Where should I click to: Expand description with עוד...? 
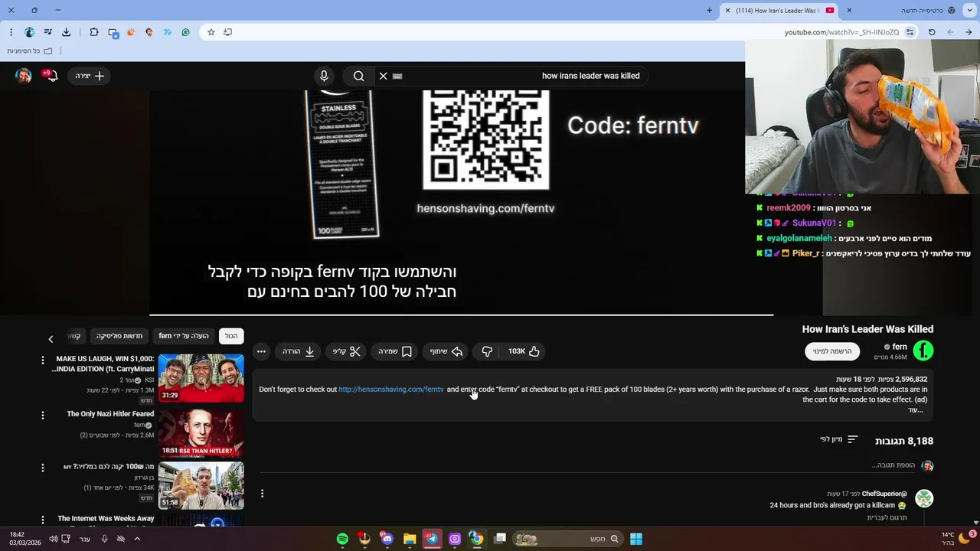tap(916, 410)
